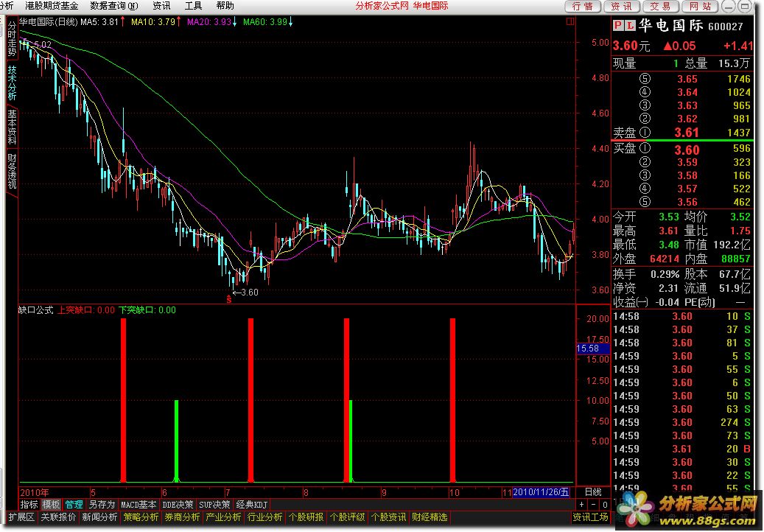Open the 个股研报 tab
This screenshot has width=764, height=532.
point(306,517)
